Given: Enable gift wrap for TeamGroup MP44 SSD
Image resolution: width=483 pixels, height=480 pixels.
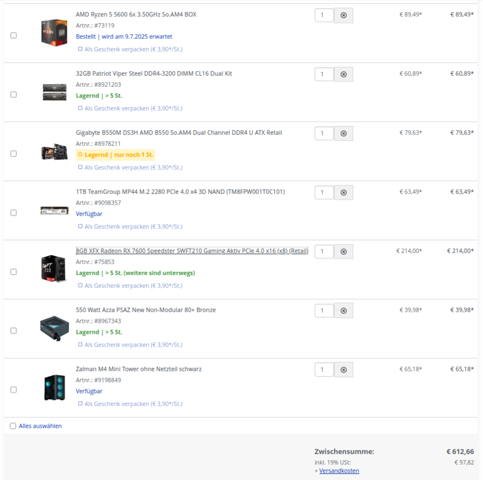Looking at the screenshot, I should pos(80,226).
